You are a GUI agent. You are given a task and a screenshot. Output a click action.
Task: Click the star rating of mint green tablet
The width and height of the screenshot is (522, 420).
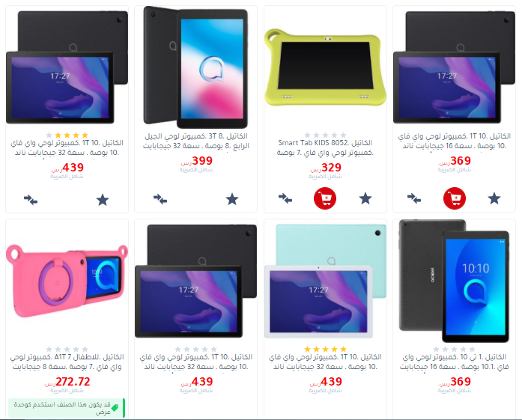[x=325, y=349]
